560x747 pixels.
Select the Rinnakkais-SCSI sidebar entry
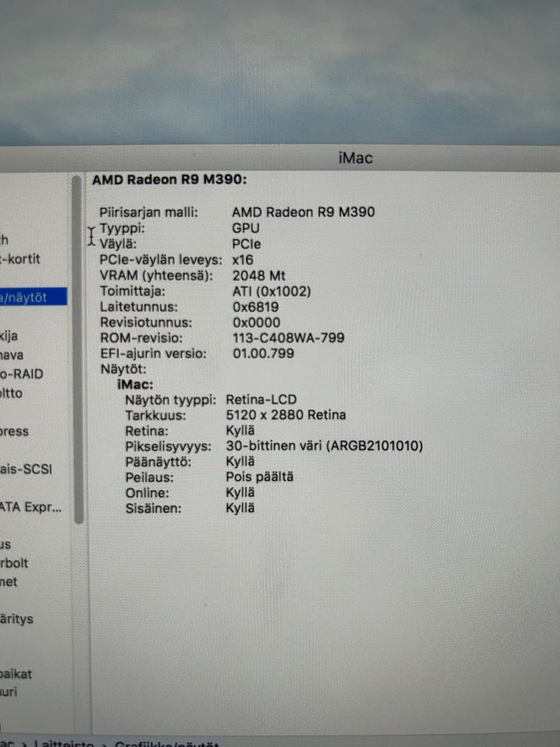(26, 469)
